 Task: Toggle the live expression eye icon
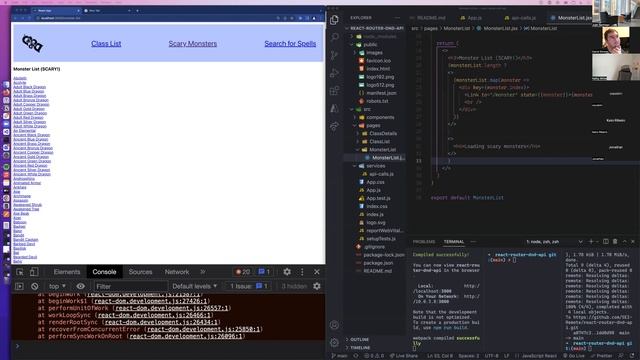pos(81,286)
